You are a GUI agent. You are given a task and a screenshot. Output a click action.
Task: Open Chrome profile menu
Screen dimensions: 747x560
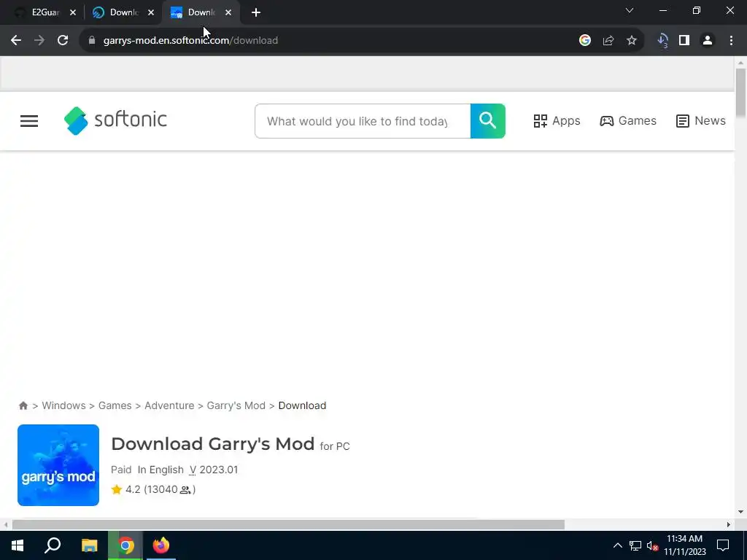point(708,41)
